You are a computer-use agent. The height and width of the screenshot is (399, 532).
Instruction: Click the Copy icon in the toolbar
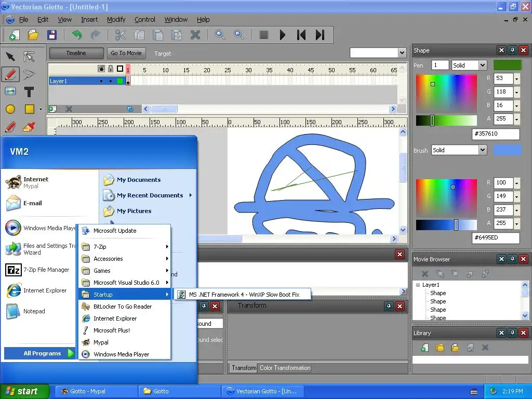tap(139, 35)
